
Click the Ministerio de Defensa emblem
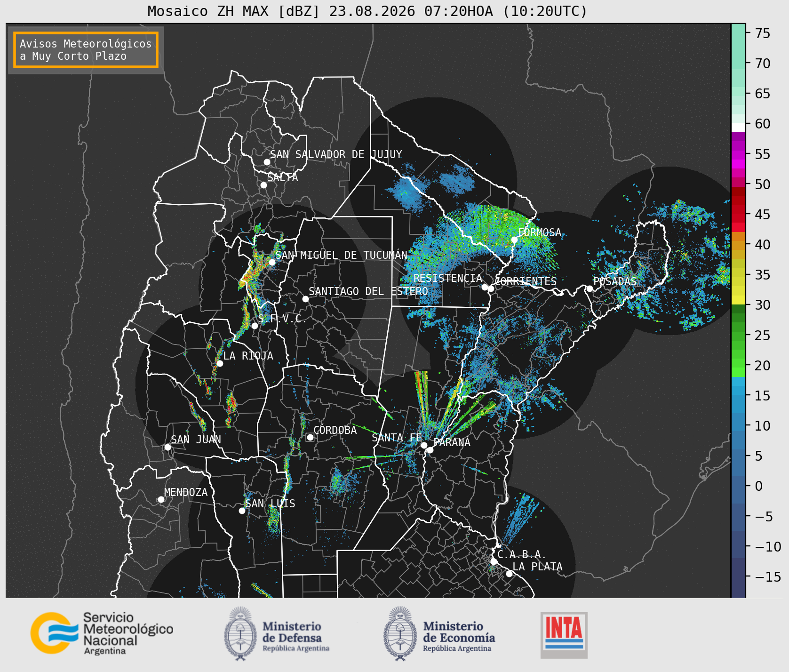pos(240,633)
